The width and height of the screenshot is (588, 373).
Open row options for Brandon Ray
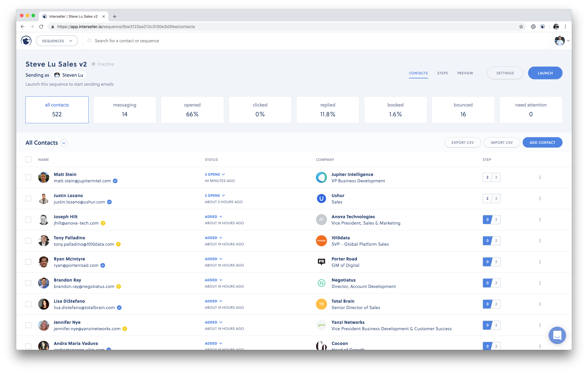pos(540,283)
